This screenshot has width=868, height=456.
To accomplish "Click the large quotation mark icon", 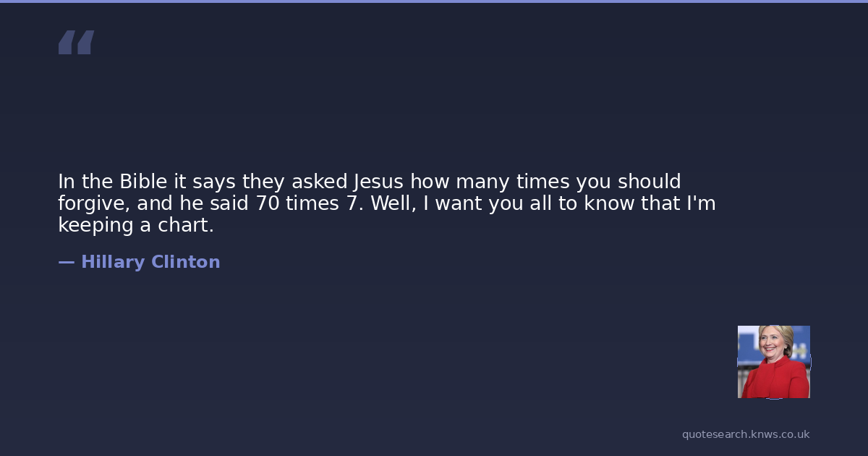I will click(76, 42).
